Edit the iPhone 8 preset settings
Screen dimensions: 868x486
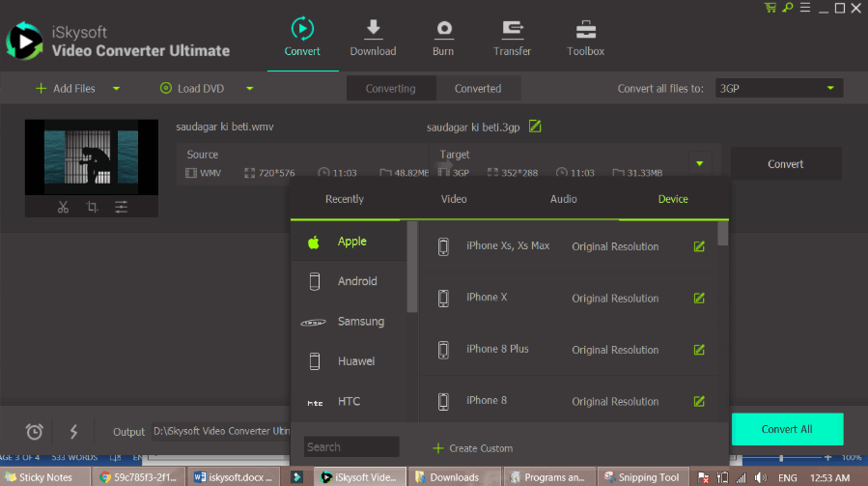tap(699, 401)
